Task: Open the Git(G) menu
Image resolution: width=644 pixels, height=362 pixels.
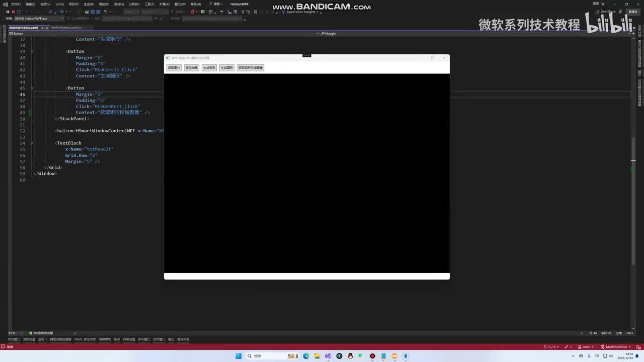Action: click(x=59, y=4)
